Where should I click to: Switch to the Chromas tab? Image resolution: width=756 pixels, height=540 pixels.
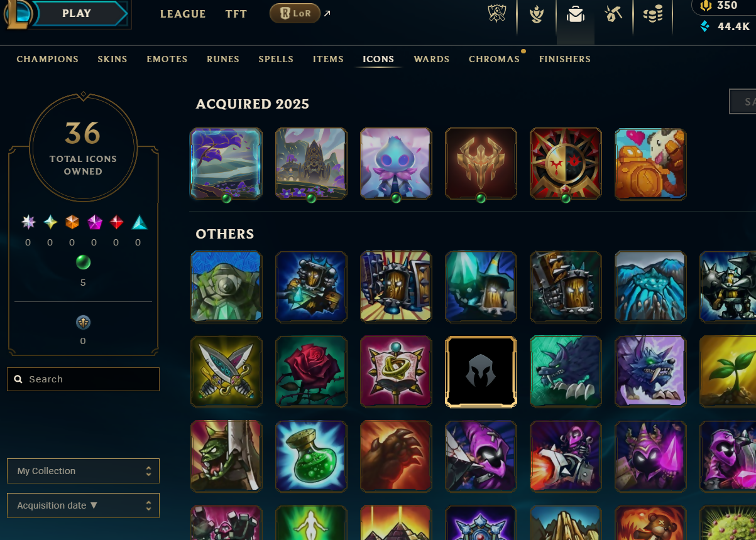tap(494, 59)
